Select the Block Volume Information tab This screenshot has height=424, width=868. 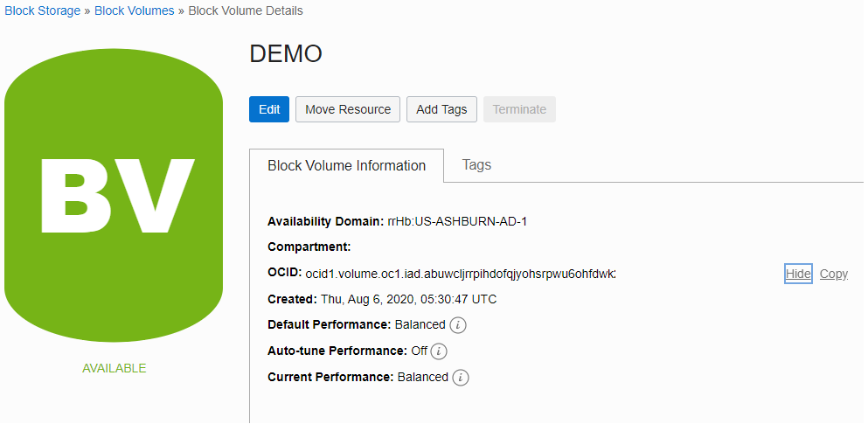pos(346,165)
